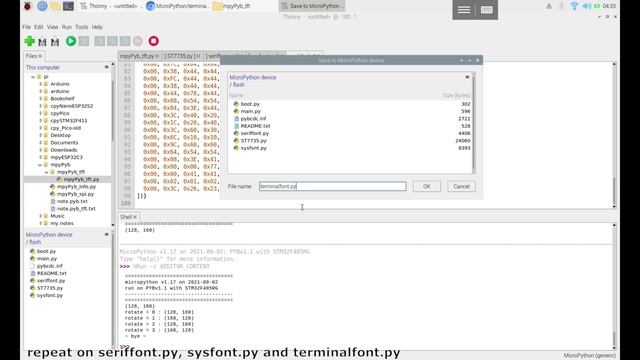Expand the Downloads folder
This screenshot has width=640, height=360.
click(x=40, y=150)
